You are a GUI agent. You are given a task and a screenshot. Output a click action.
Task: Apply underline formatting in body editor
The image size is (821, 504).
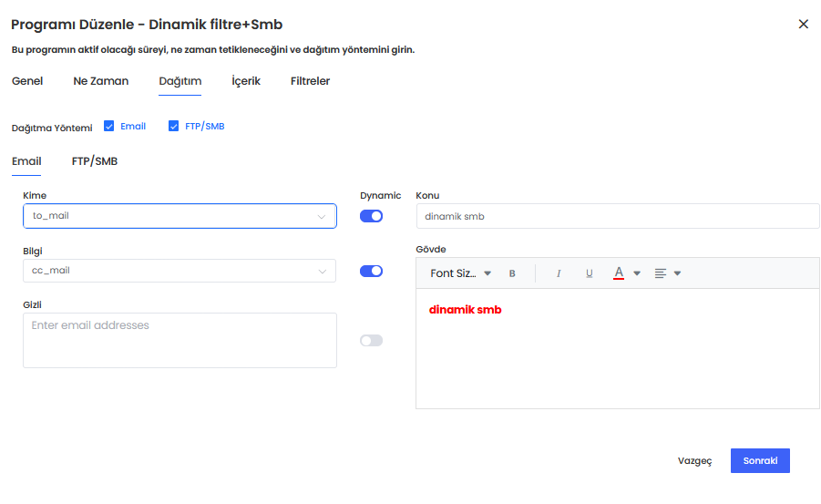pos(590,273)
